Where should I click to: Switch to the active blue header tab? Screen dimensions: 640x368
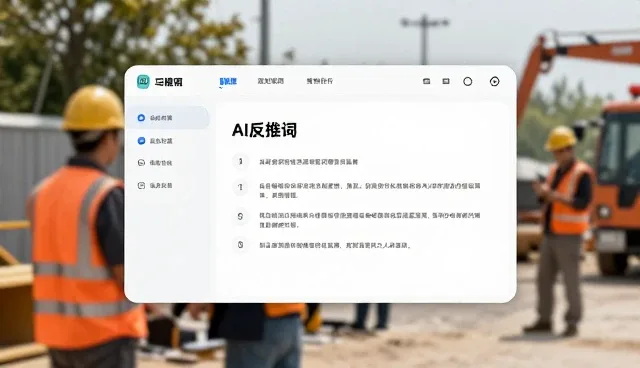(x=228, y=82)
